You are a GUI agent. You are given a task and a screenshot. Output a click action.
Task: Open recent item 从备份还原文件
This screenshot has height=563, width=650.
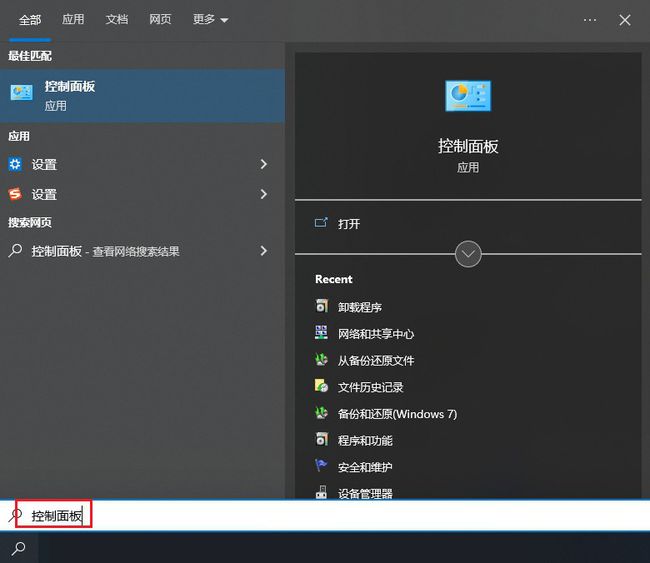tap(376, 361)
